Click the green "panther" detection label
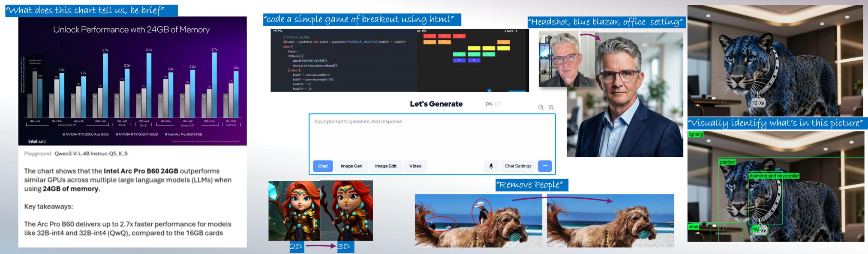Viewport: 868px width, 254px height. 727,162
